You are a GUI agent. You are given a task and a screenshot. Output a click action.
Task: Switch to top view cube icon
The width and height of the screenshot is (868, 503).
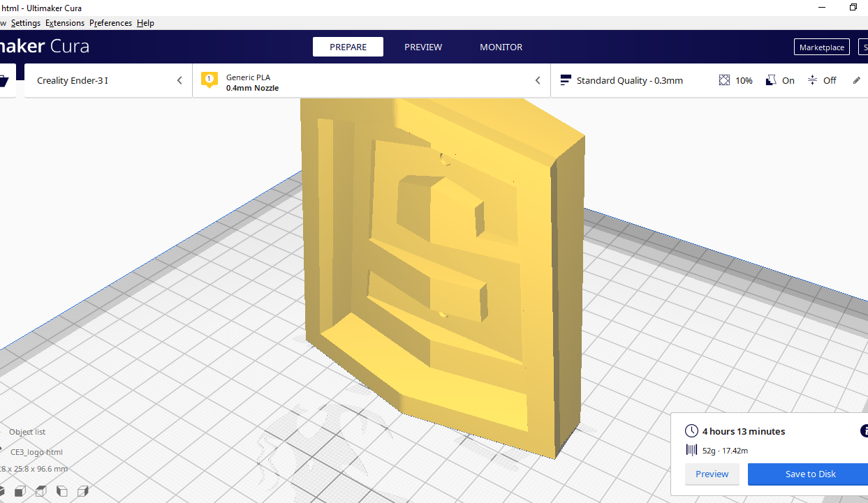[x=41, y=490]
